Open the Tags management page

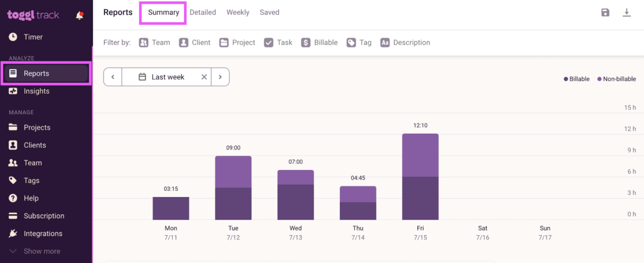coord(31,180)
